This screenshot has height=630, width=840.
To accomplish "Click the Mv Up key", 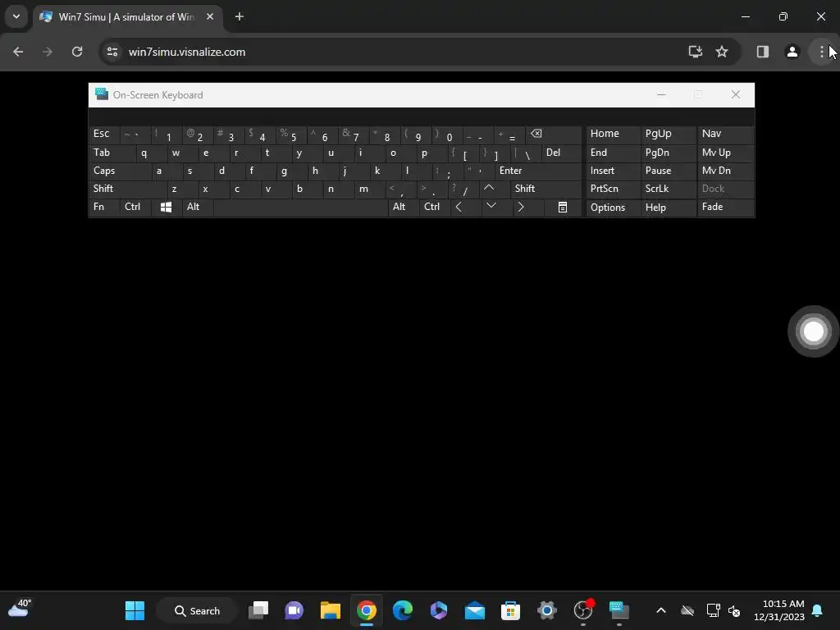I will [x=725, y=153].
